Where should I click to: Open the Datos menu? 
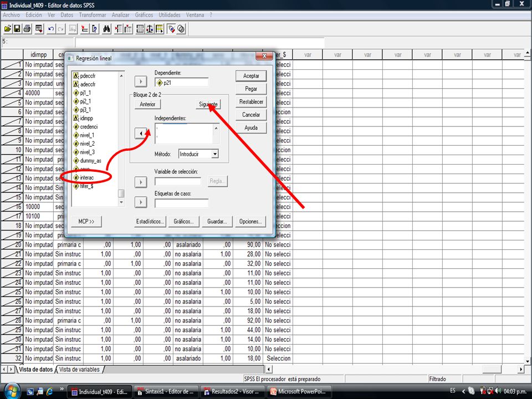67,15
